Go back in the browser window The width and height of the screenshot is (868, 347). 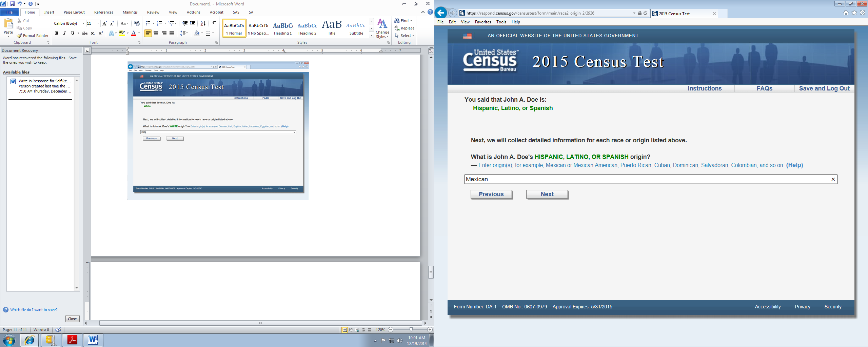pyautogui.click(x=441, y=13)
